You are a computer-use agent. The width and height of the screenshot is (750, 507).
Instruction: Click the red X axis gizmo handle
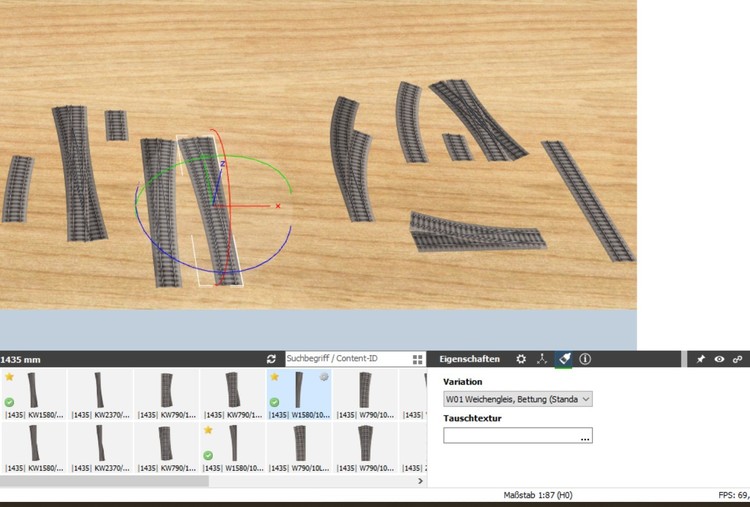click(x=277, y=206)
